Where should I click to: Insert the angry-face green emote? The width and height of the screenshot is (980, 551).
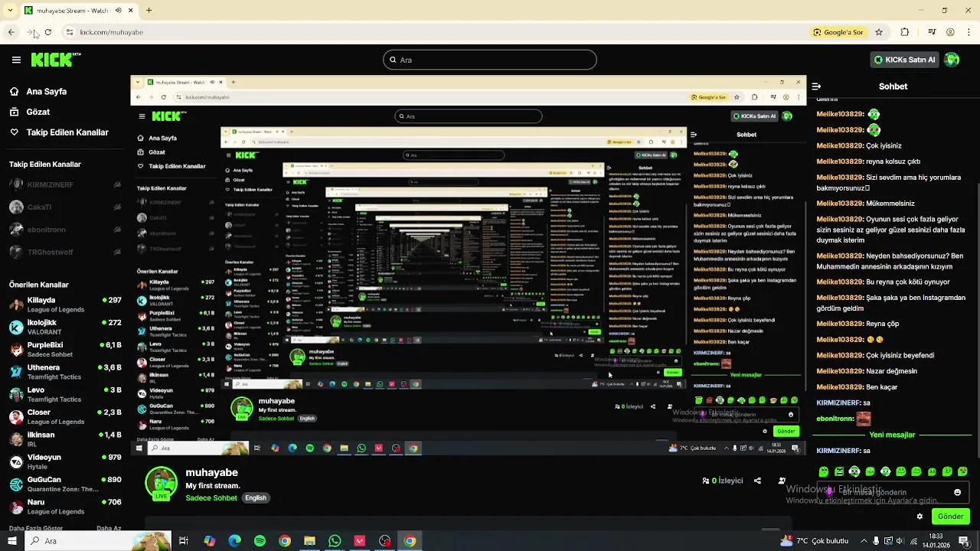tap(839, 471)
